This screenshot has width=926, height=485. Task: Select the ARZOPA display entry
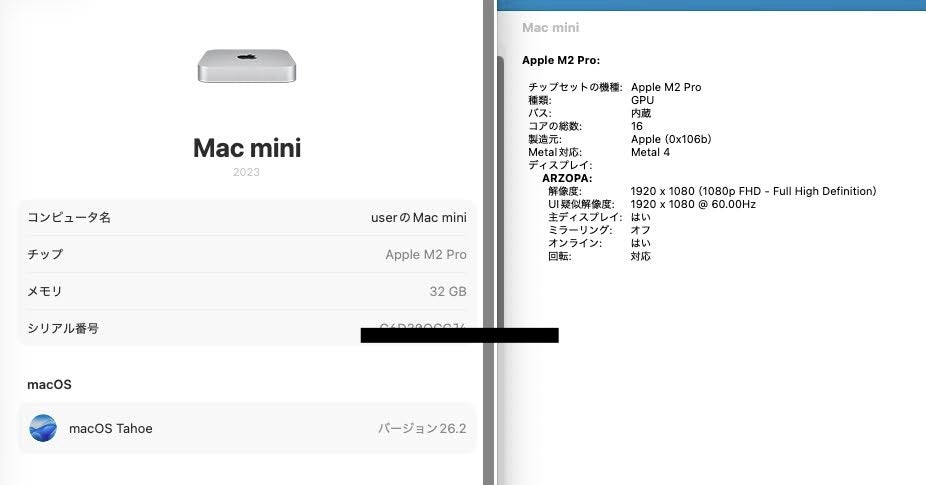[567, 178]
